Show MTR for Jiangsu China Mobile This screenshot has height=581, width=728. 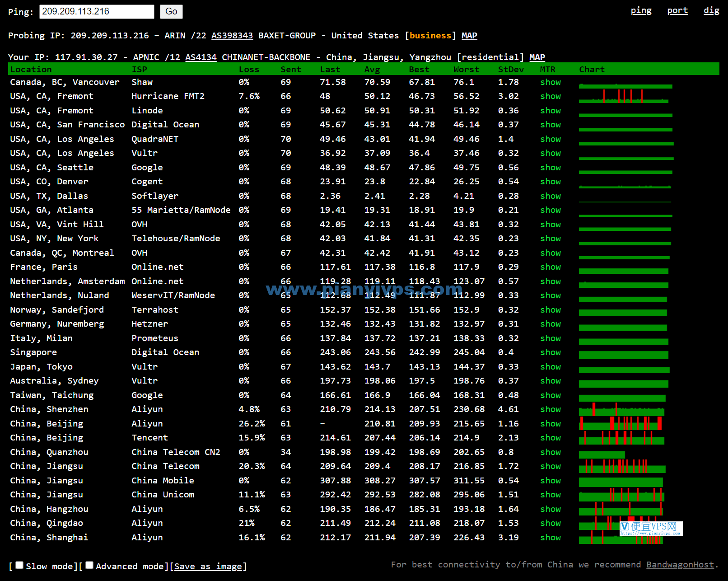[x=551, y=481]
